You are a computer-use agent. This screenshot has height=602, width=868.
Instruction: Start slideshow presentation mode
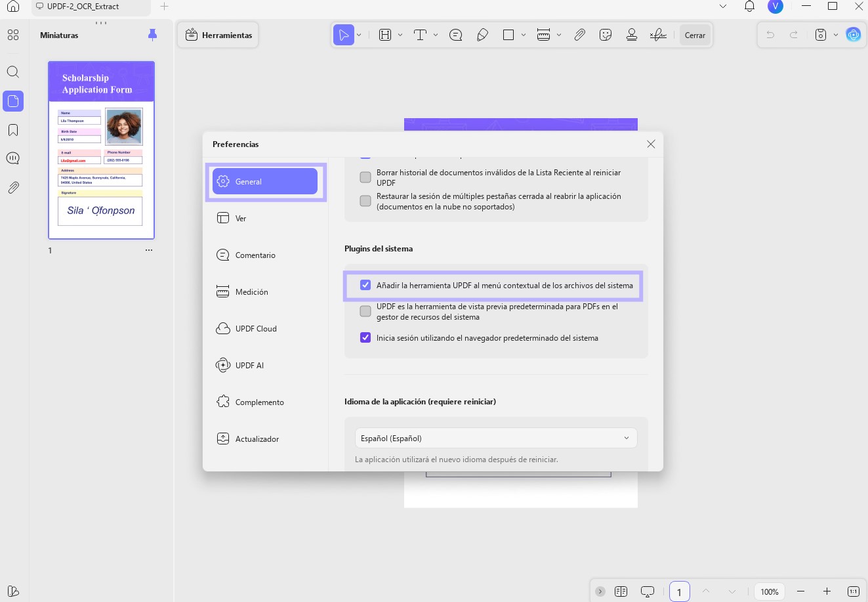pyautogui.click(x=648, y=591)
